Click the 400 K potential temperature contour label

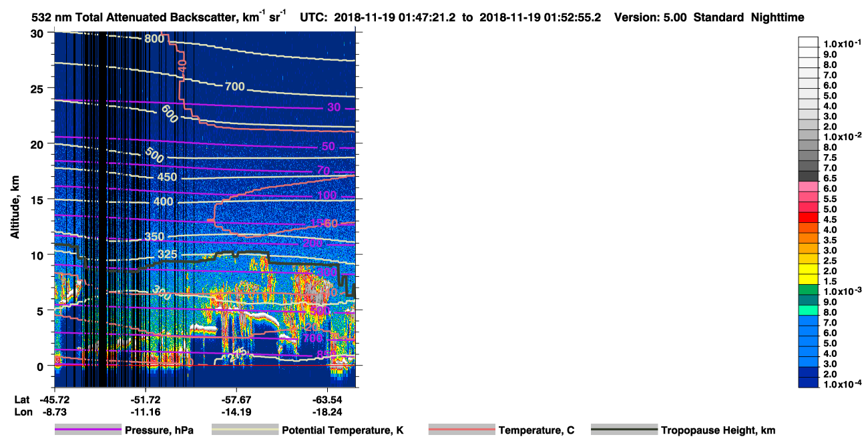point(163,201)
